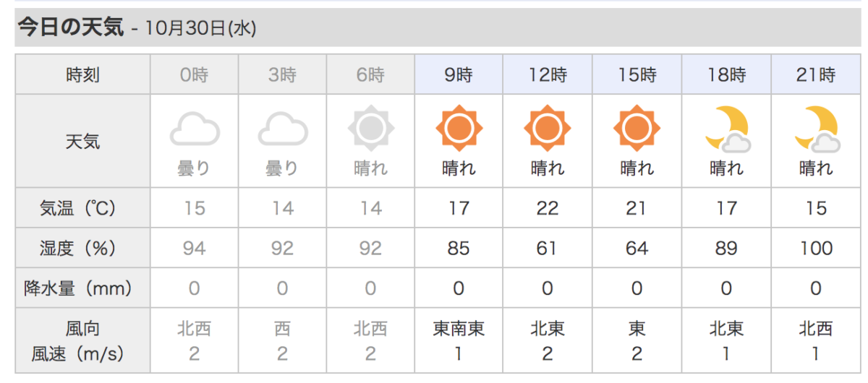The image size is (868, 383).
Task: Select the humidity value 100 at 21時
Action: (x=816, y=249)
